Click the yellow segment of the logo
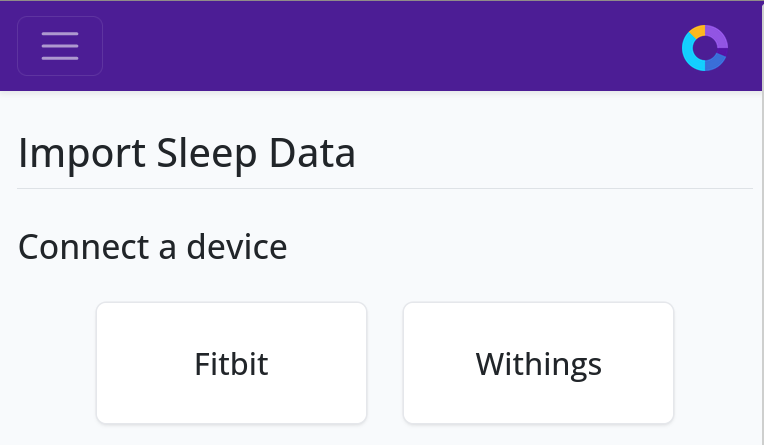Viewport: 764px width, 445px height. click(x=697, y=31)
